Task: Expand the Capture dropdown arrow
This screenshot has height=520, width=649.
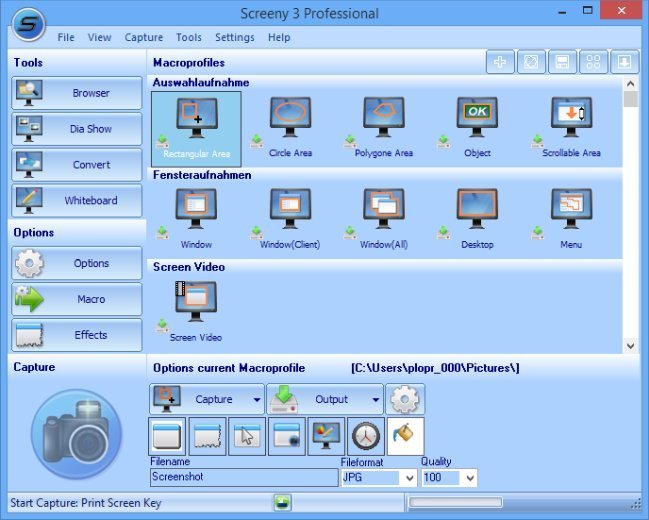Action: (x=257, y=400)
